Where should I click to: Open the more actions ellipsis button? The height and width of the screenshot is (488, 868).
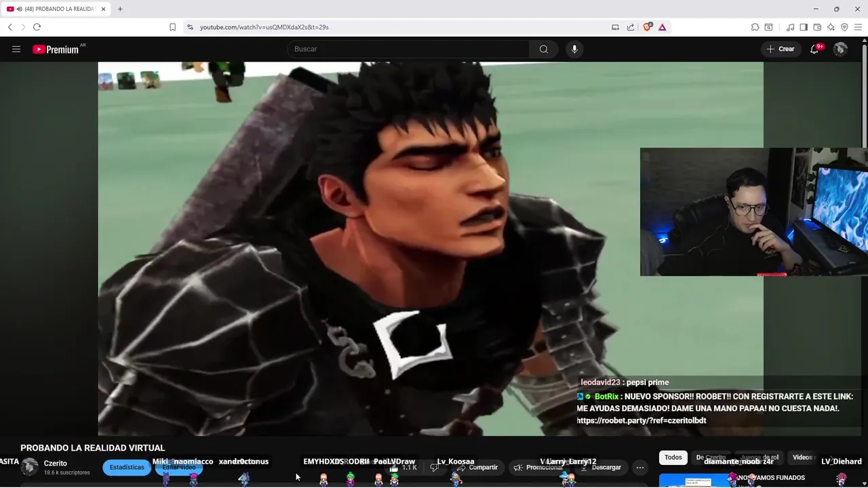639,468
